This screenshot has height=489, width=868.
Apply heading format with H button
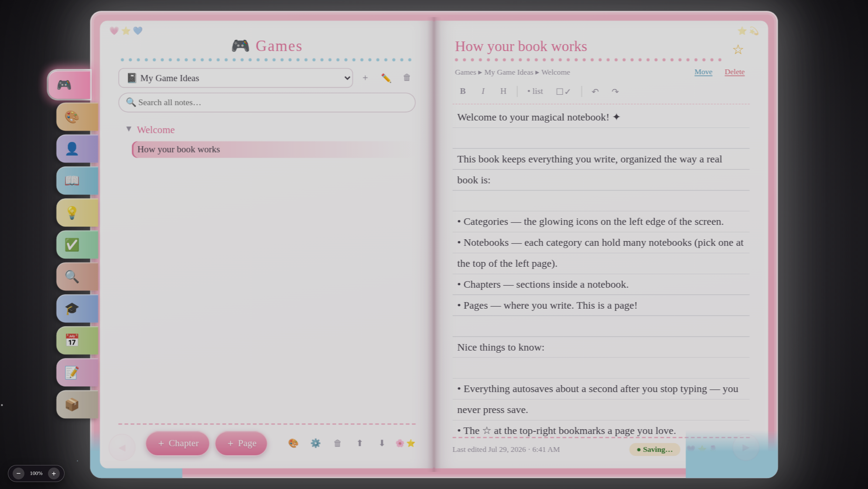point(503,91)
